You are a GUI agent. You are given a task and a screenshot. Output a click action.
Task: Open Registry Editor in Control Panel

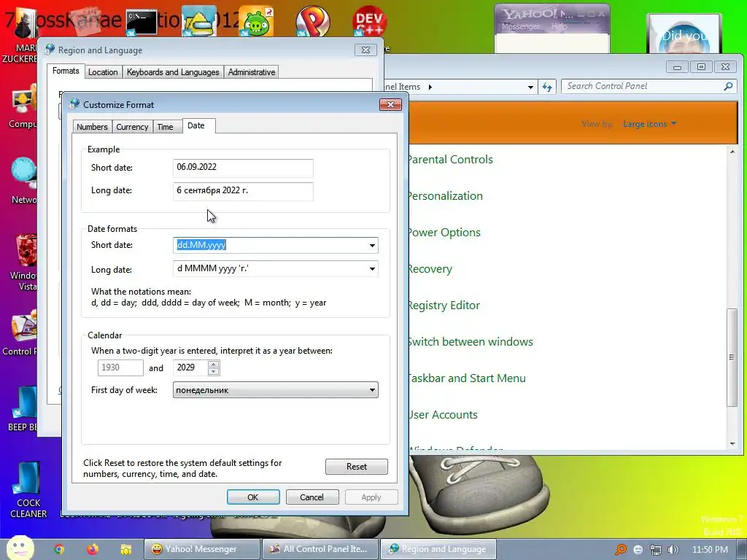444,306
